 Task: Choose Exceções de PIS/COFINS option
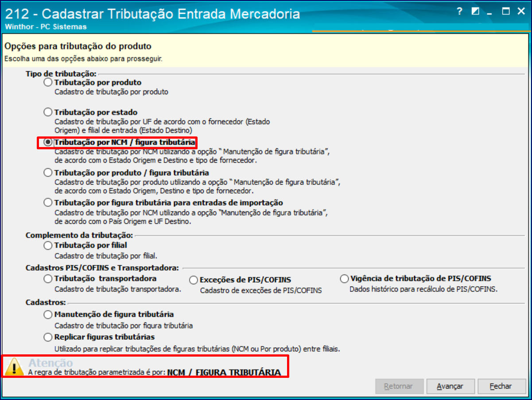click(194, 280)
